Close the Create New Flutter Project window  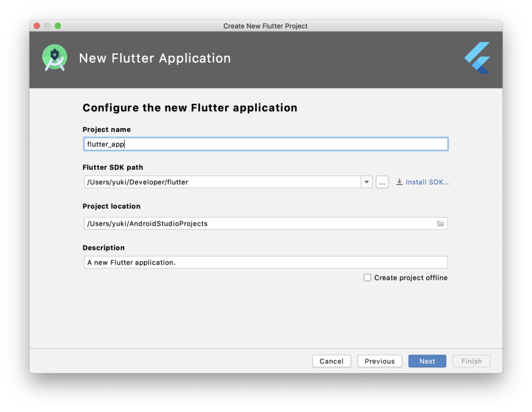(x=37, y=26)
